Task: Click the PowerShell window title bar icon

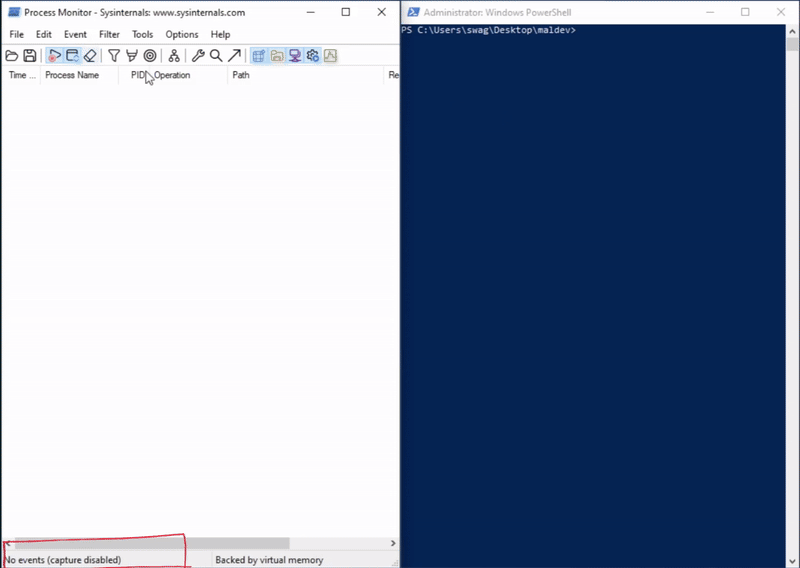Action: coord(413,12)
